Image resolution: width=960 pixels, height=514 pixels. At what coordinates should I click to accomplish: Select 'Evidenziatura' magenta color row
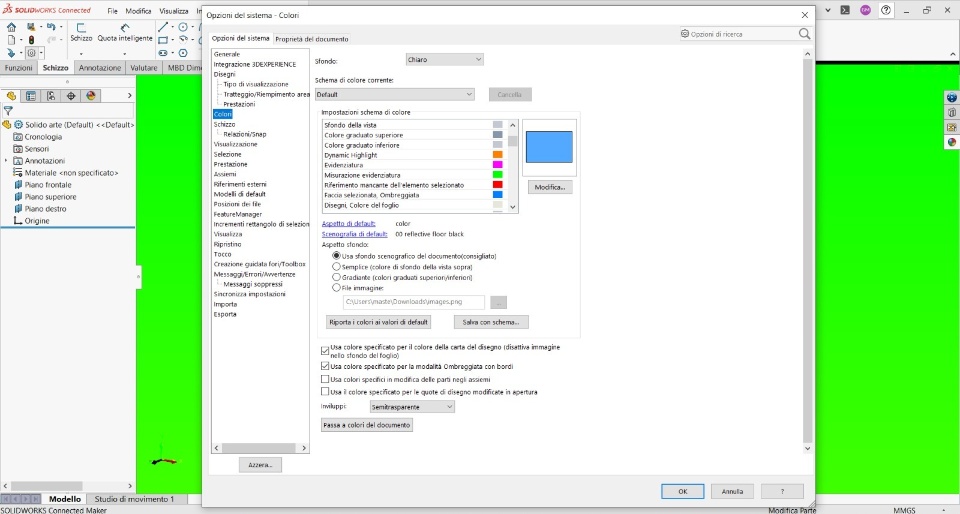[x=414, y=165]
